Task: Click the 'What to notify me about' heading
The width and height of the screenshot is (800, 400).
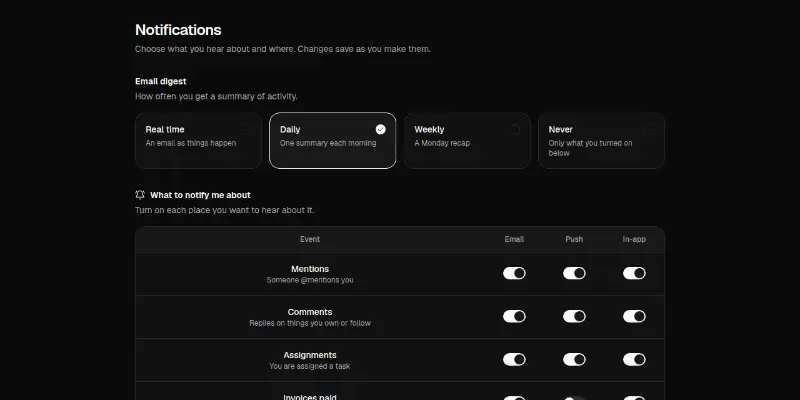Action: coord(200,195)
